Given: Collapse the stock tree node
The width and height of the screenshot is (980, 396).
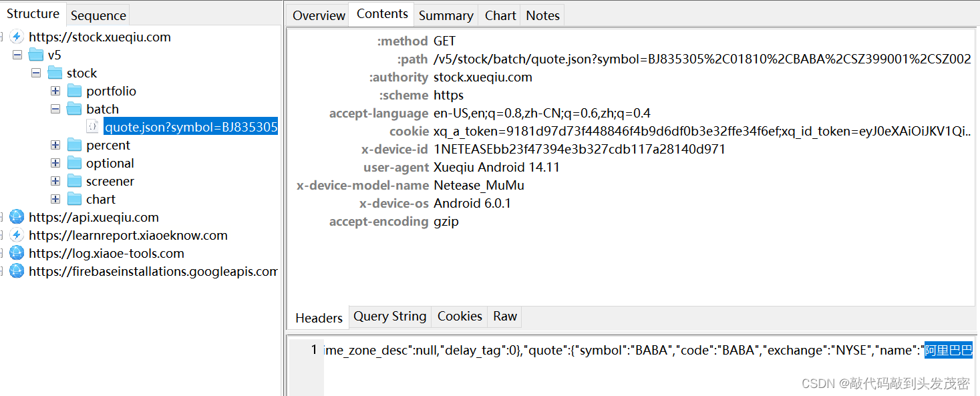Looking at the screenshot, I should click(36, 73).
